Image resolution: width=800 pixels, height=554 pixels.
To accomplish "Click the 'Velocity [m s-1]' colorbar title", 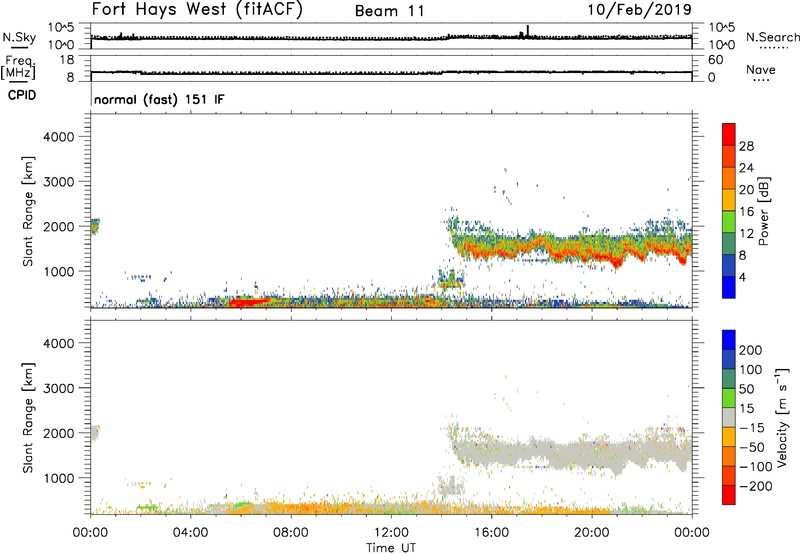I will point(782,418).
